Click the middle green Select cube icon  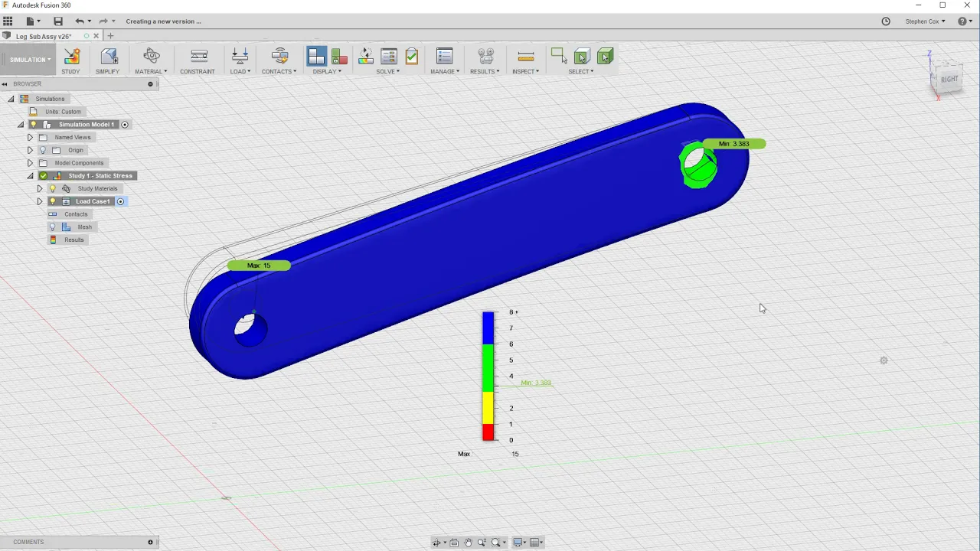(582, 56)
